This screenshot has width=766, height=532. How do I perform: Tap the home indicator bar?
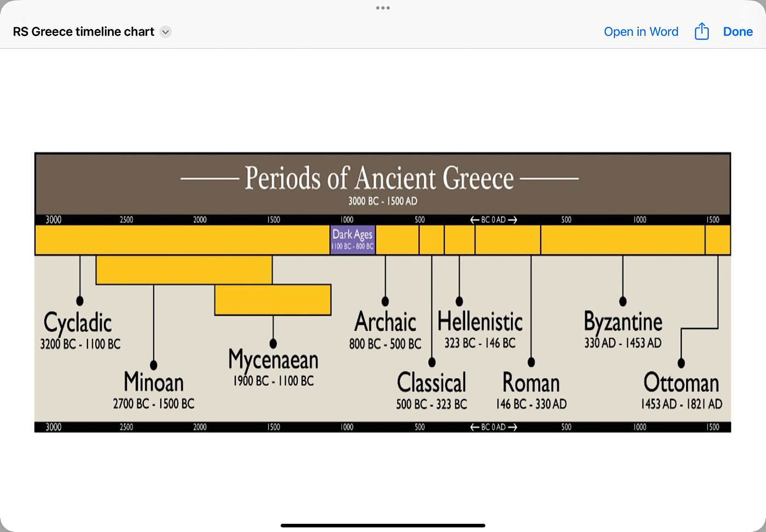[383, 525]
